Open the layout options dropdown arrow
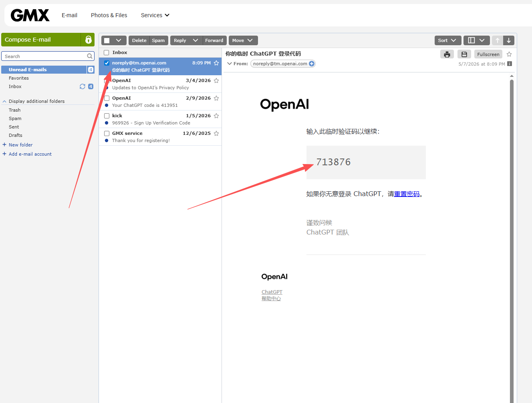 tap(482, 40)
